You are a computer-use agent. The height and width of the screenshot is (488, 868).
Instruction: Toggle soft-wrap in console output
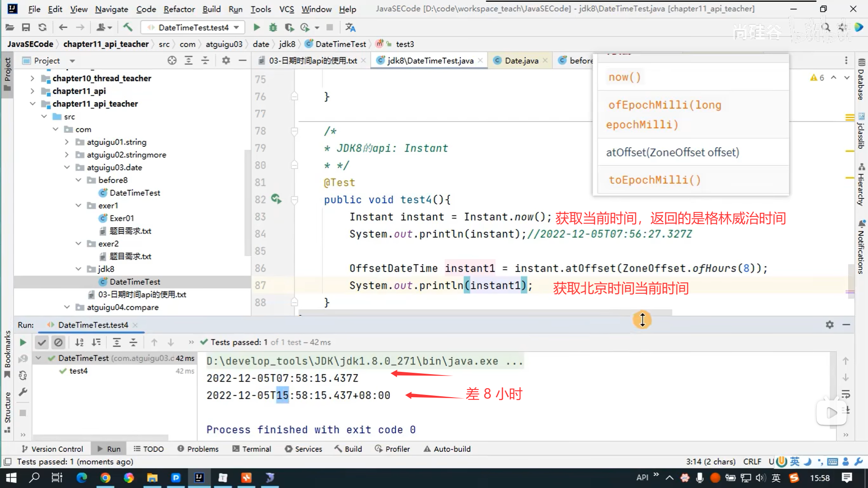pos(845,394)
